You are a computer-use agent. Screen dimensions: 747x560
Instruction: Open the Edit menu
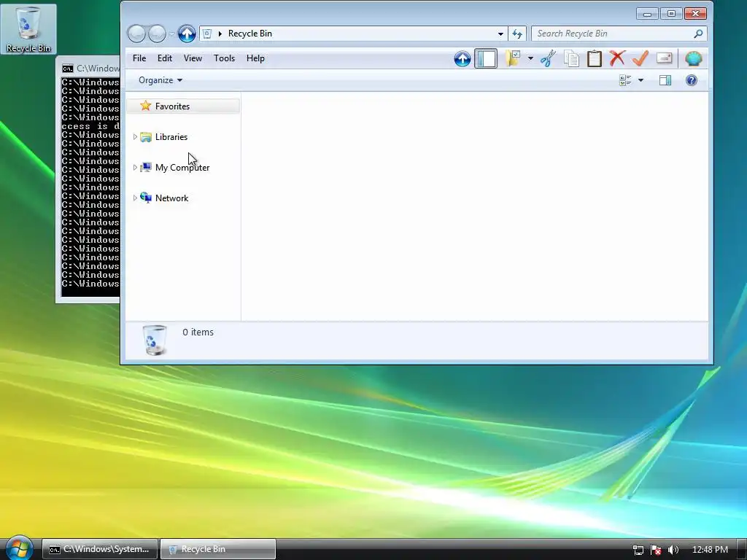[164, 58]
